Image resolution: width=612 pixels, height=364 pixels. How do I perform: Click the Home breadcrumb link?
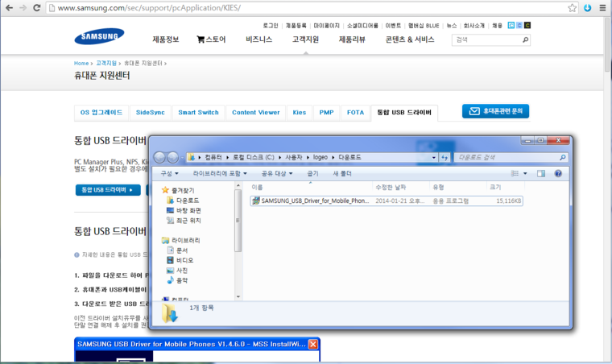coord(81,63)
